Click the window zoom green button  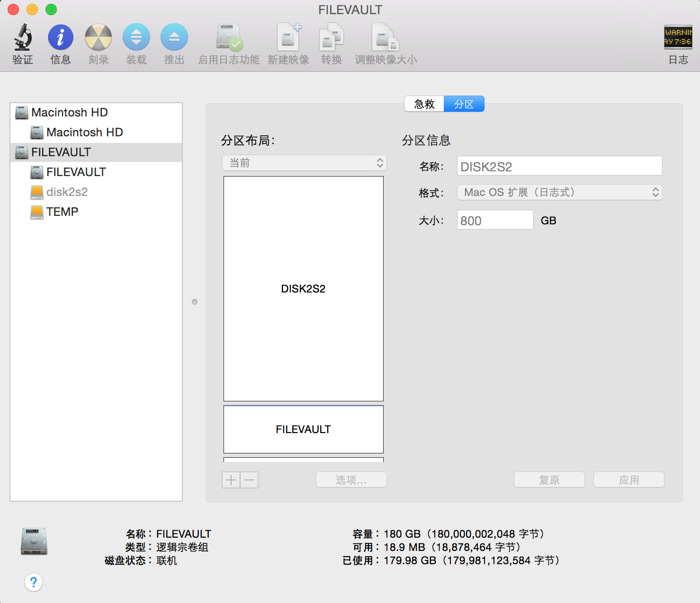tap(51, 9)
